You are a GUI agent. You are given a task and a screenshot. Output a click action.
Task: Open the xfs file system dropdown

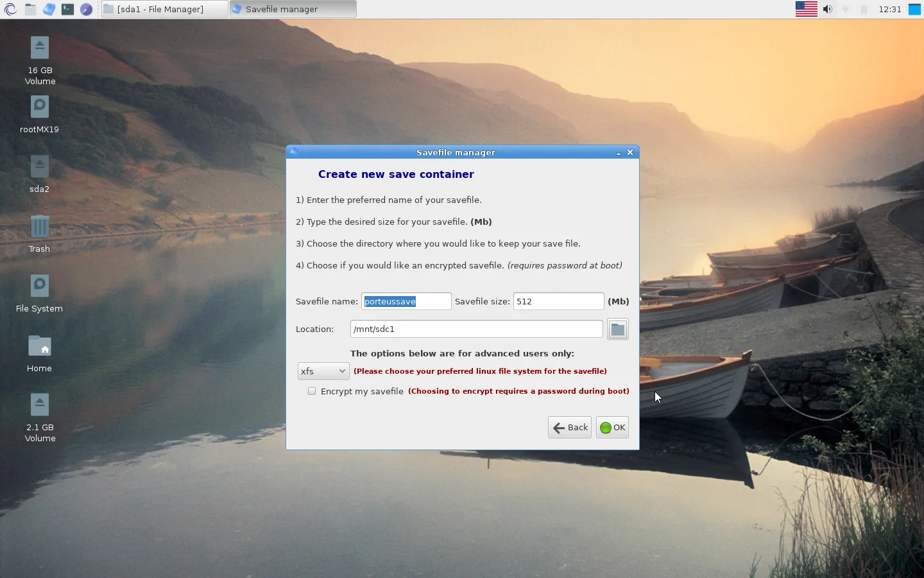(322, 371)
